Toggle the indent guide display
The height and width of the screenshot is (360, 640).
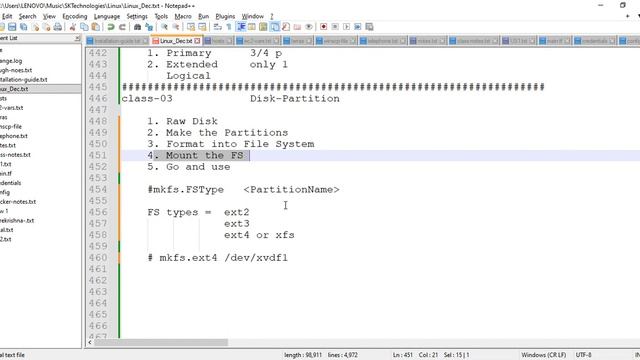pyautogui.click(x=241, y=27)
